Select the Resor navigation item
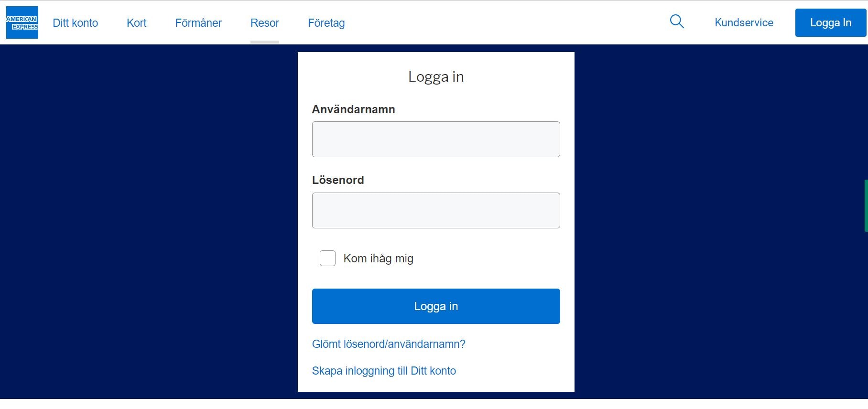 click(x=264, y=23)
